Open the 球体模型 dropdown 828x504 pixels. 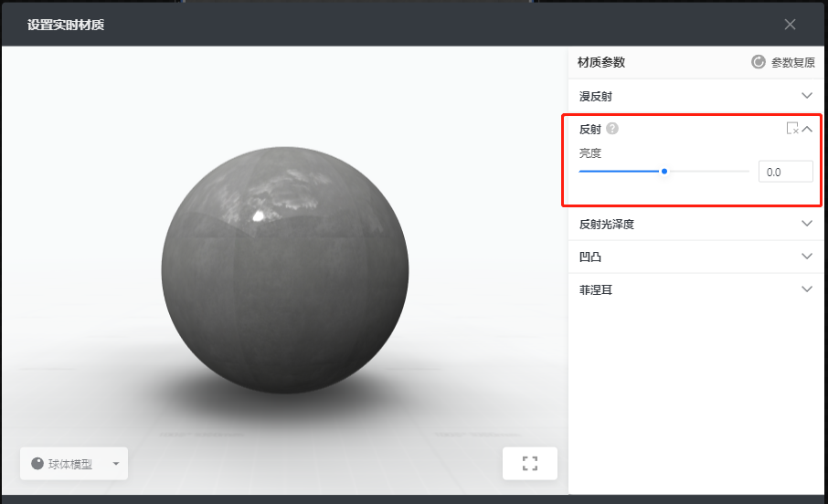pyautogui.click(x=74, y=463)
